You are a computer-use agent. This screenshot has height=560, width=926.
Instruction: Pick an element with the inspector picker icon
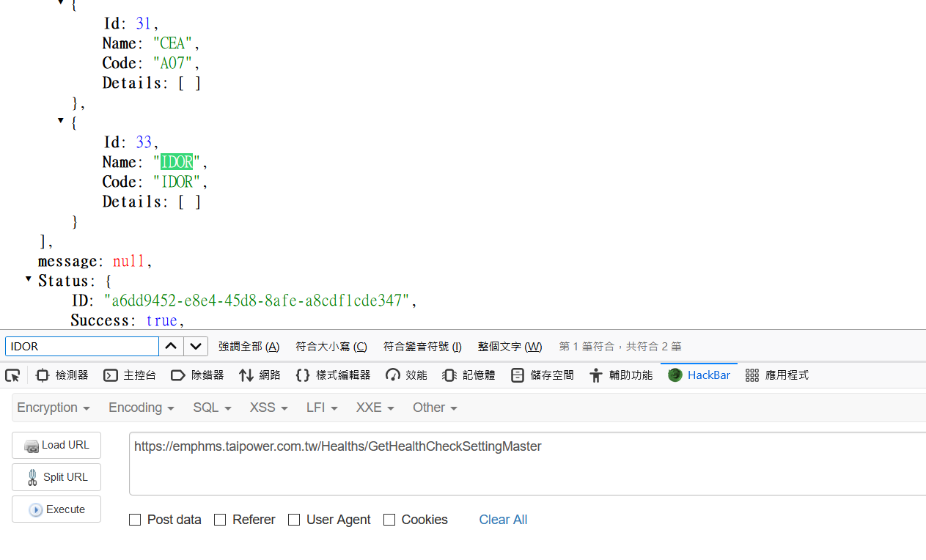tap(12, 375)
